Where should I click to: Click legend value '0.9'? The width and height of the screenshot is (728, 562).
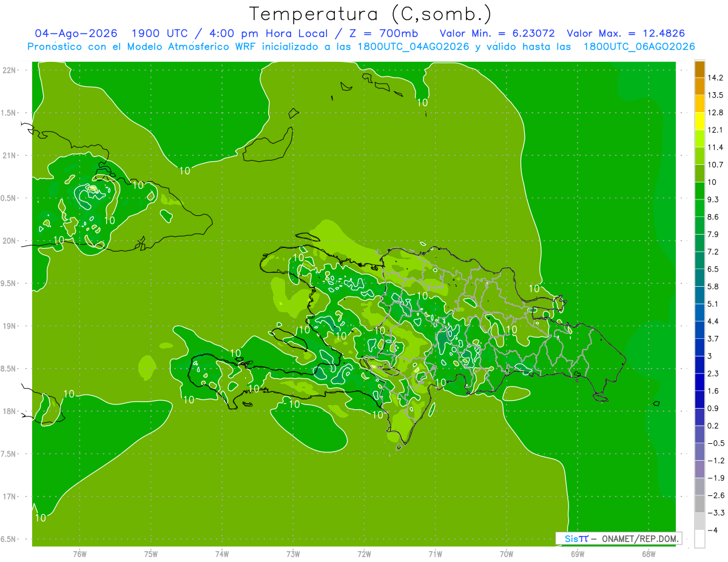click(x=714, y=408)
